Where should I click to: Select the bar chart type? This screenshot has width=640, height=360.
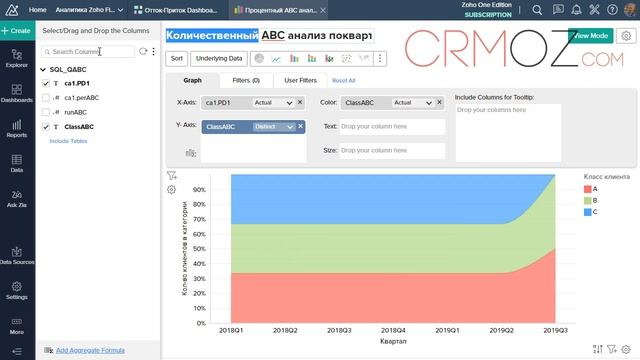click(294, 59)
